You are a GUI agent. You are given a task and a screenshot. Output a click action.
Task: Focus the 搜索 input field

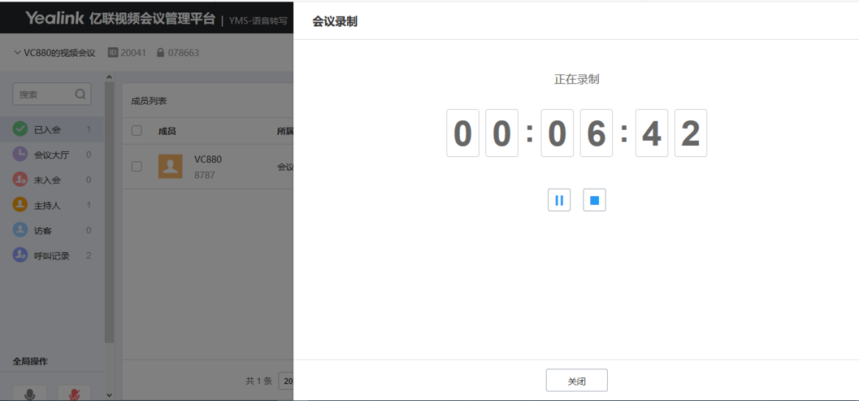(x=52, y=94)
